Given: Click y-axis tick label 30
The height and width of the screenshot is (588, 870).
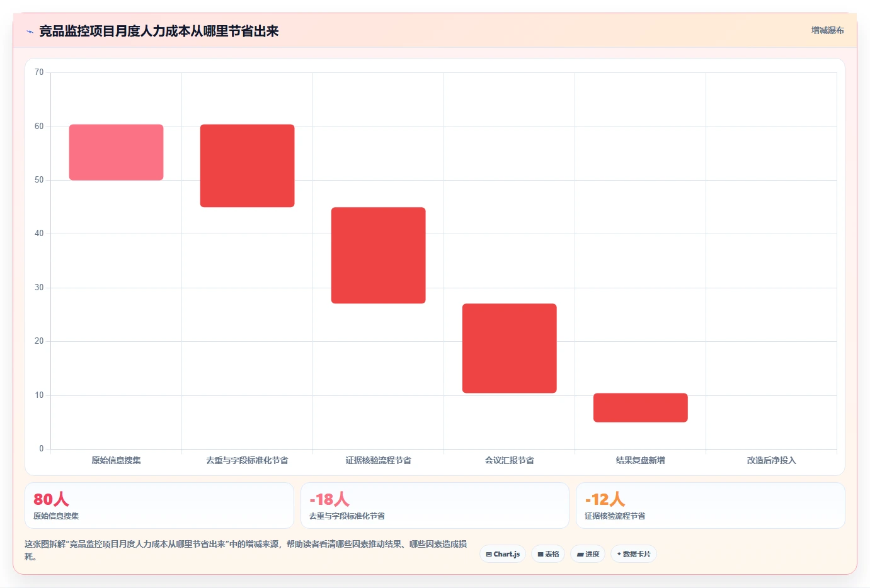Looking at the screenshot, I should pyautogui.click(x=39, y=288).
